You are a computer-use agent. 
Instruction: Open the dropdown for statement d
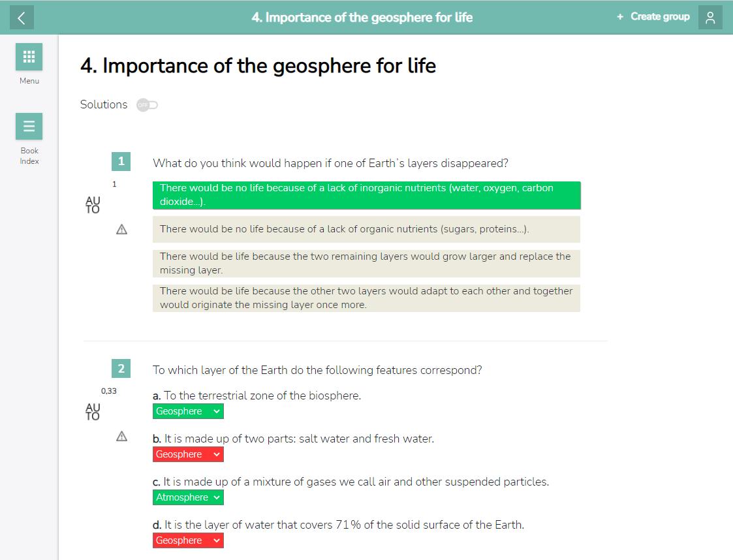tap(188, 540)
